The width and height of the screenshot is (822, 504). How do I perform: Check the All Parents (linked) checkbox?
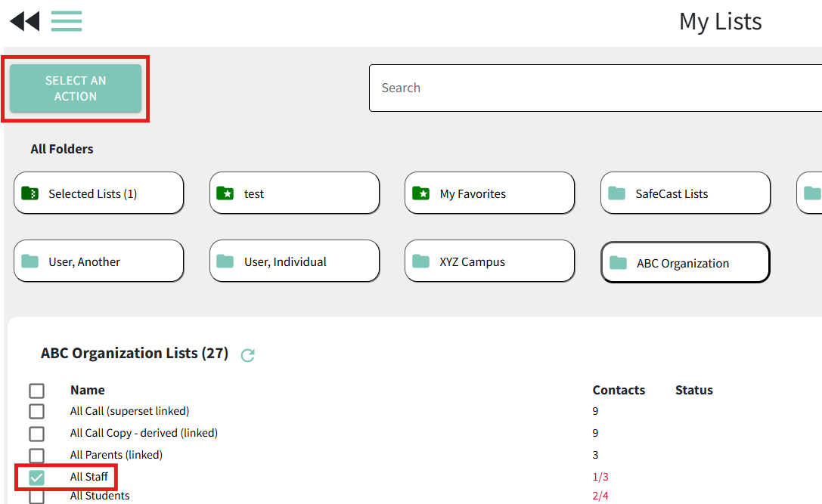point(37,456)
